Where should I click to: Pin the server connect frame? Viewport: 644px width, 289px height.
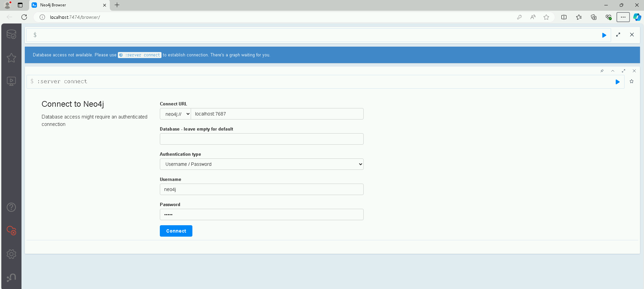pyautogui.click(x=602, y=71)
